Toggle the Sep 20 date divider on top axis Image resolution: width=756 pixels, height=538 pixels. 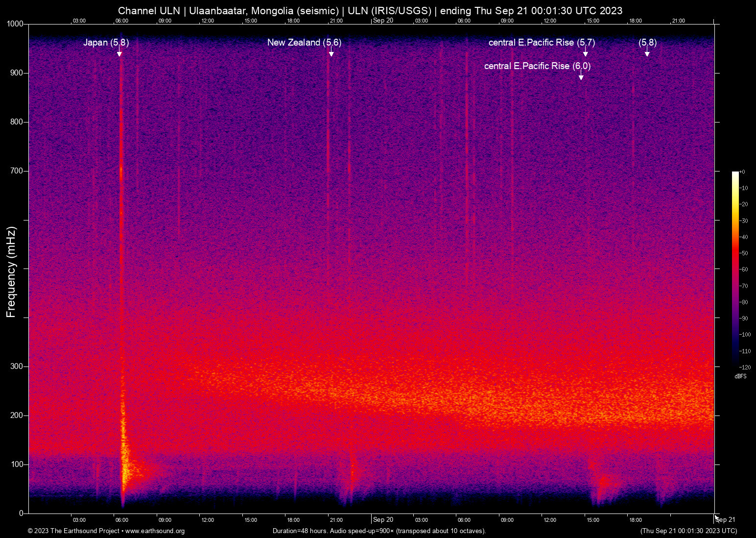(x=383, y=21)
